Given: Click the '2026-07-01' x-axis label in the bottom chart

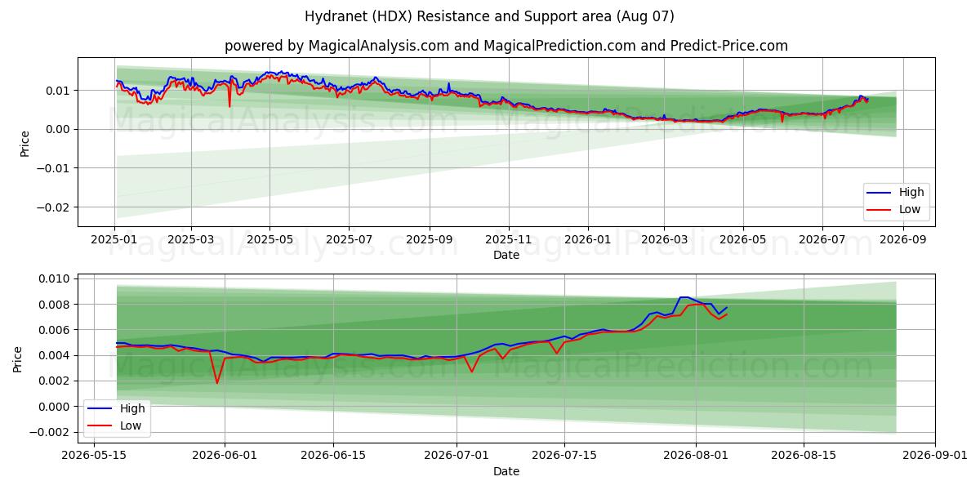Looking at the screenshot, I should [x=456, y=457].
